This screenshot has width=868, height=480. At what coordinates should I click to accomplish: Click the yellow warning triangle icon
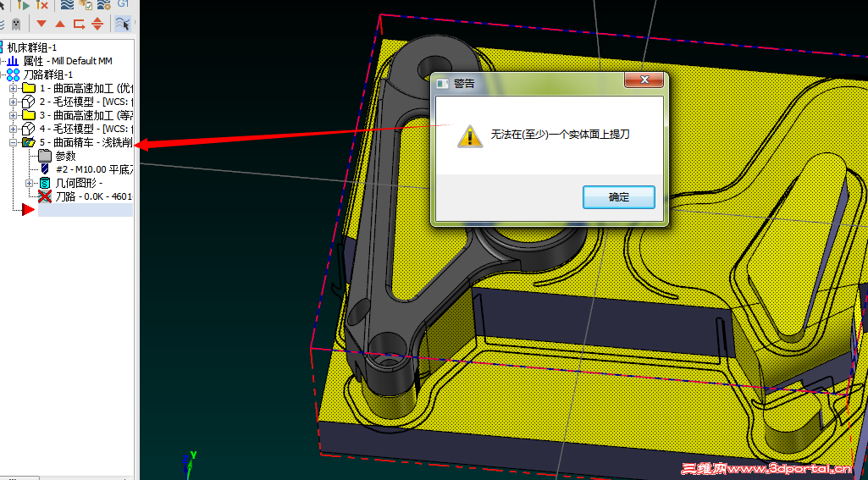coord(469,135)
